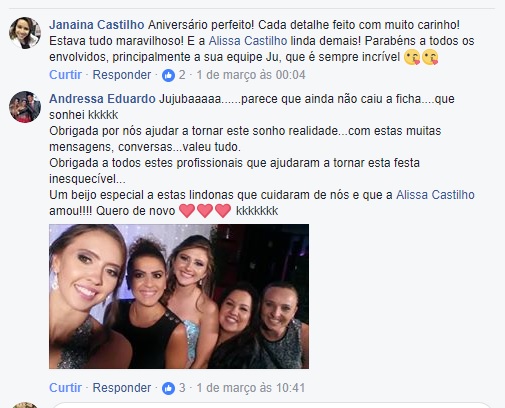Open the Andressa Eduardo name link
The image size is (505, 408).
click(102, 99)
